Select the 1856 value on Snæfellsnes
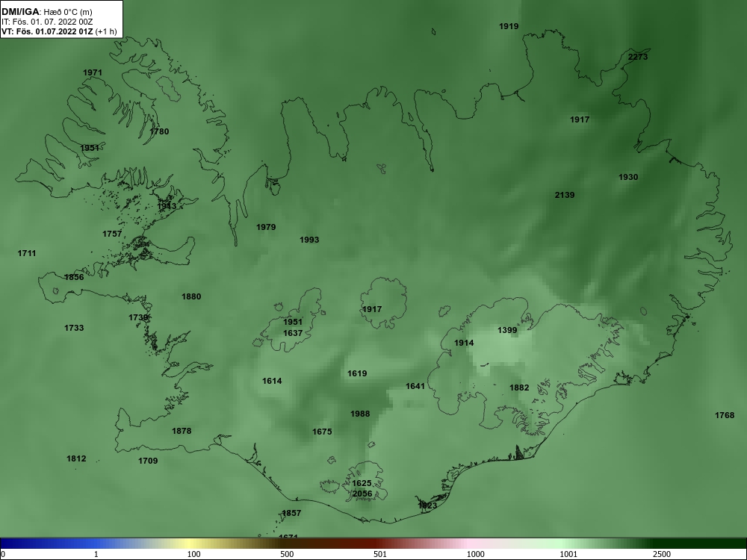The width and height of the screenshot is (747, 560). pyautogui.click(x=74, y=277)
